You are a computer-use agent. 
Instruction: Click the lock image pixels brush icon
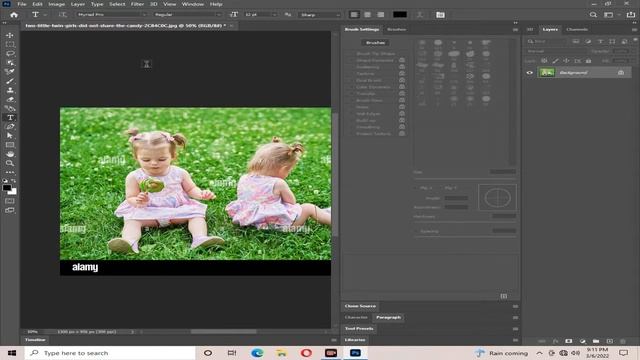[555, 60]
